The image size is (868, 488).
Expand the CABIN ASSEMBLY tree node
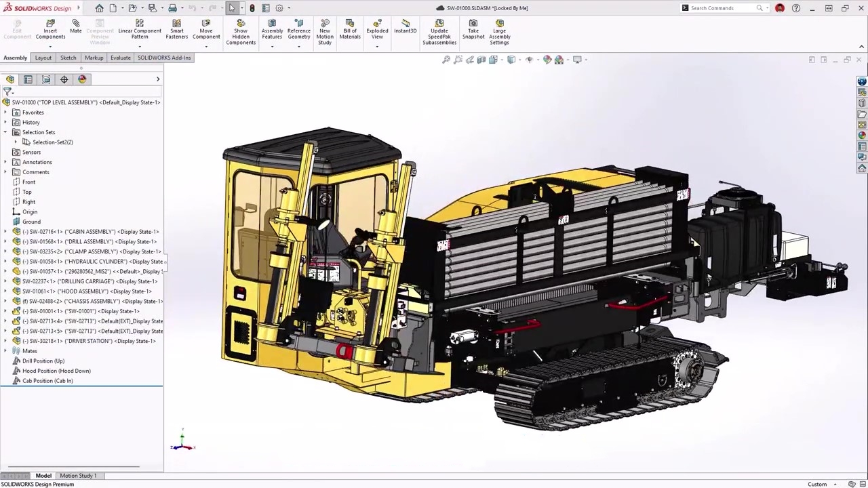(x=5, y=231)
